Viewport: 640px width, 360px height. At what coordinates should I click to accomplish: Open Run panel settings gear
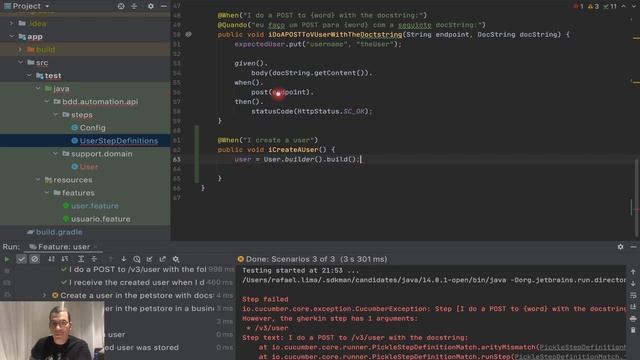(620, 247)
